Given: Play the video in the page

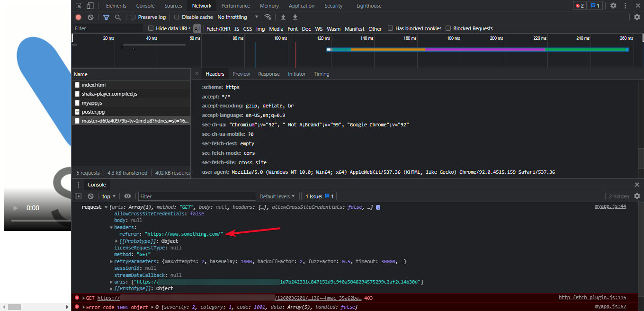Looking at the screenshot, I should coord(15,208).
